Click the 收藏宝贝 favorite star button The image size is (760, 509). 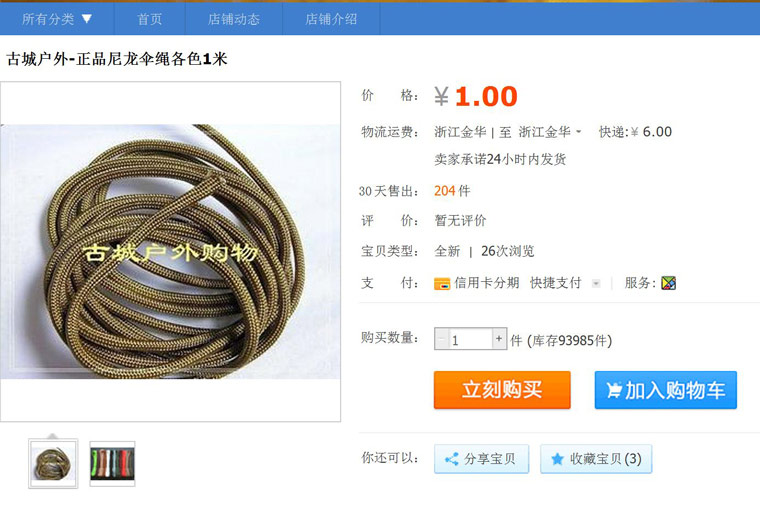[x=596, y=459]
